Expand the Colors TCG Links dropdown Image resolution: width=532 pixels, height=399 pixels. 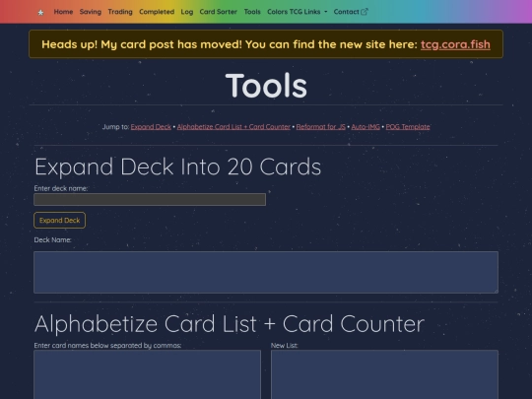click(298, 12)
